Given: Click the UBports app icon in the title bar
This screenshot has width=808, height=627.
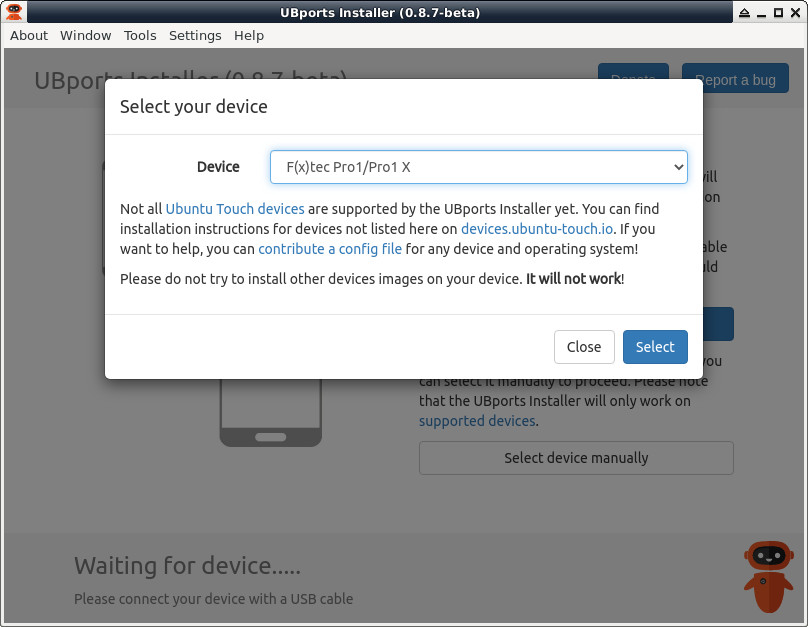Looking at the screenshot, I should point(14,12).
